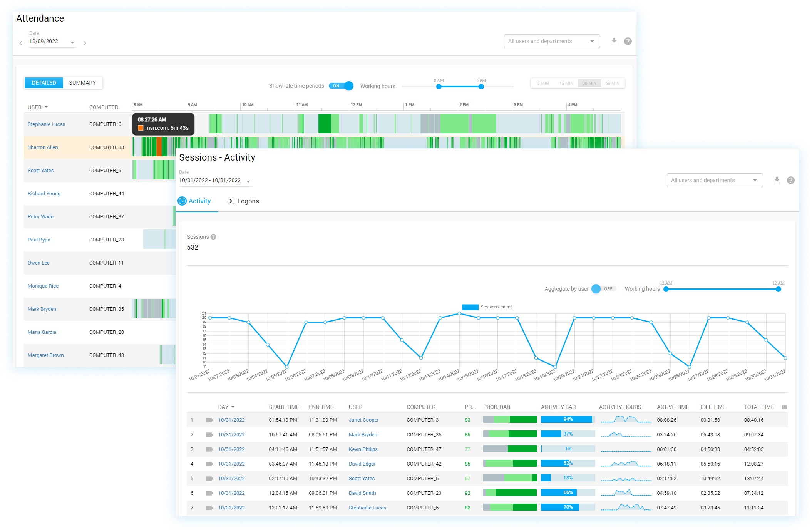This screenshot has width=812, height=531.
Task: Open Attendance users and departments dropdown
Action: click(551, 41)
